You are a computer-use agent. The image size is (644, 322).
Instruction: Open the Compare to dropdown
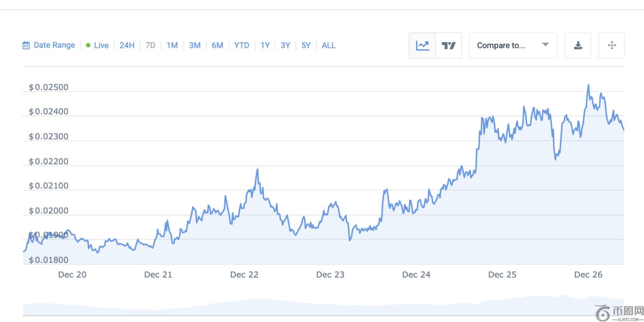click(x=512, y=46)
